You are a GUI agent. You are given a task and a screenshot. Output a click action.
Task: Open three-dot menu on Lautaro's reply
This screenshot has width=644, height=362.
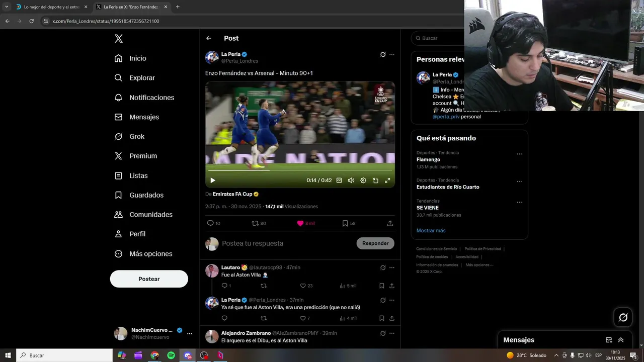click(392, 267)
